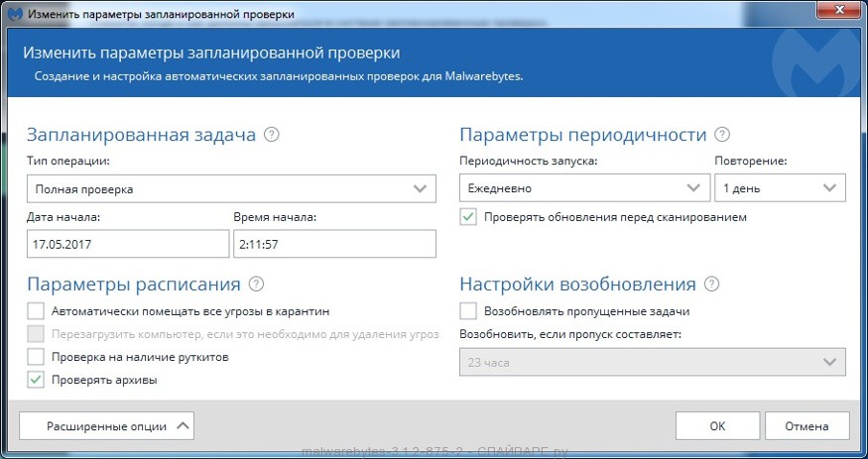Enable automatic quarantine of all threats

36,311
